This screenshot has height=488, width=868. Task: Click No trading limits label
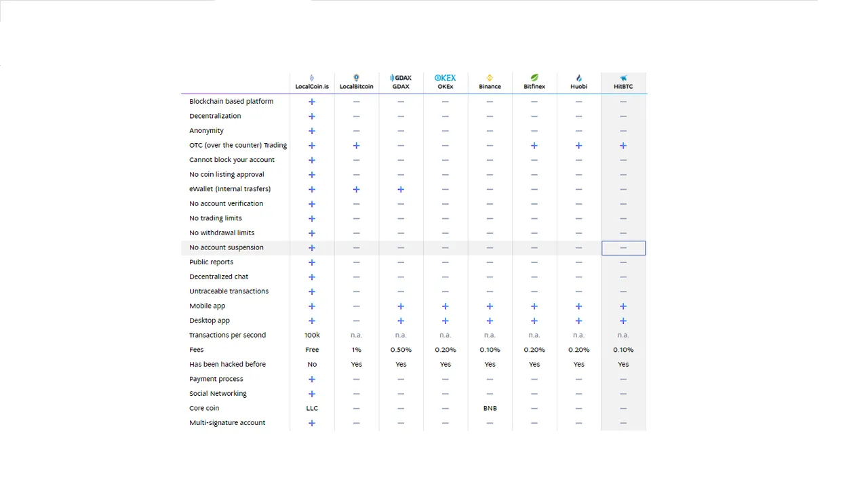coord(216,218)
